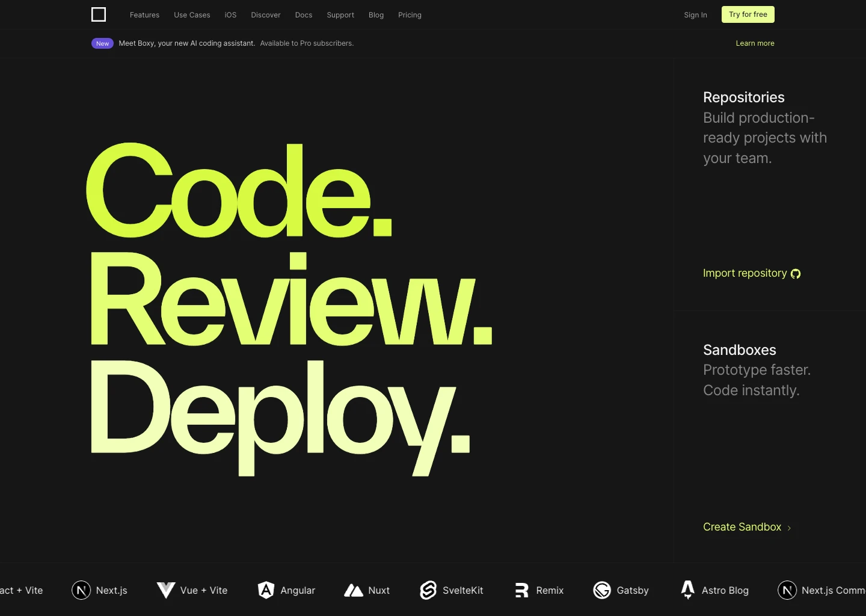Select the Gatsby template icon
866x616 pixels.
coord(602,590)
